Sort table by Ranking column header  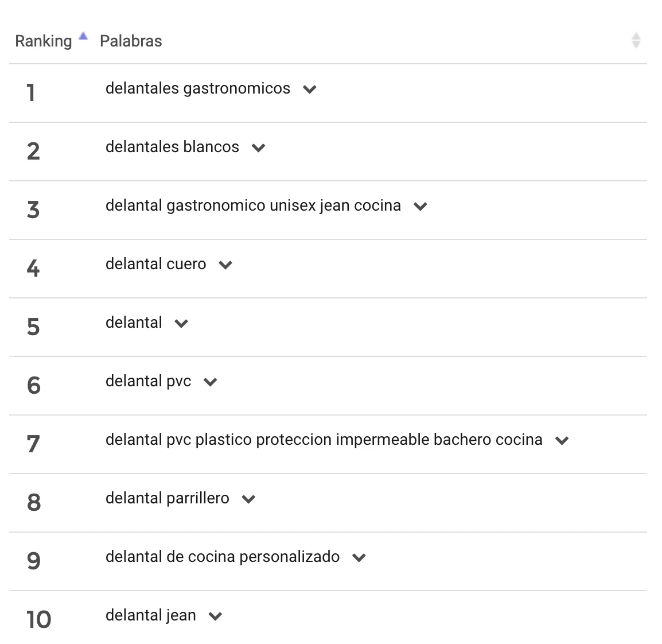click(x=44, y=41)
